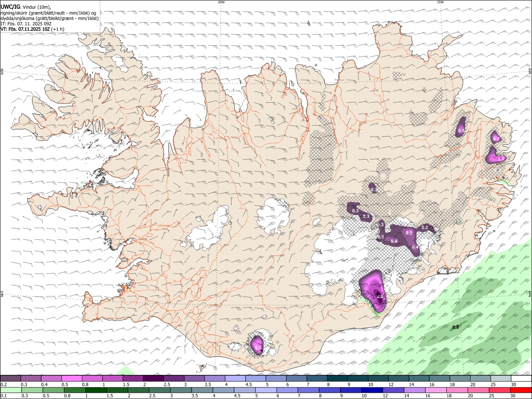
Task: Click the '2.6' snowfall value on the southeast glacier
Action: point(380,296)
